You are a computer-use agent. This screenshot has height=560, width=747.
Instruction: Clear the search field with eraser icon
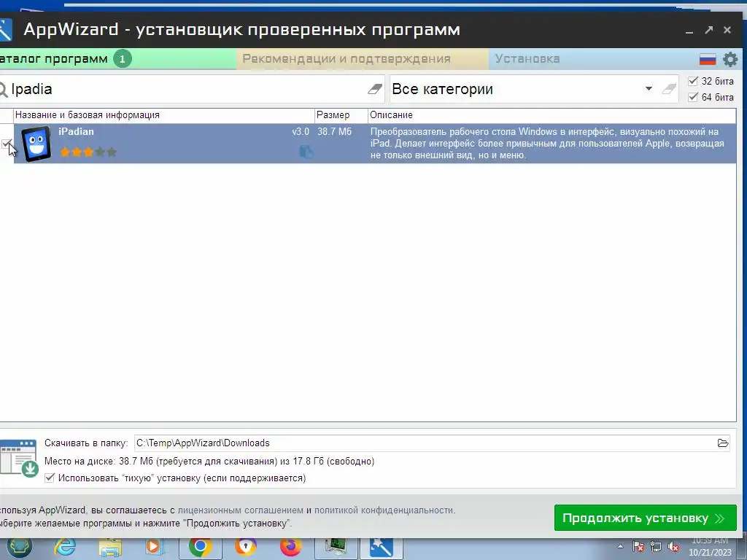375,88
